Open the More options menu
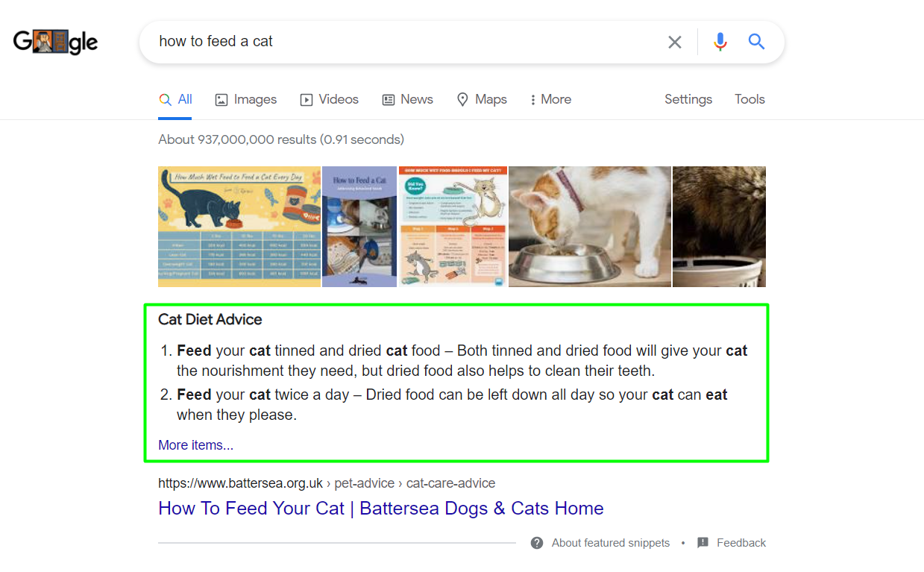 tap(550, 99)
